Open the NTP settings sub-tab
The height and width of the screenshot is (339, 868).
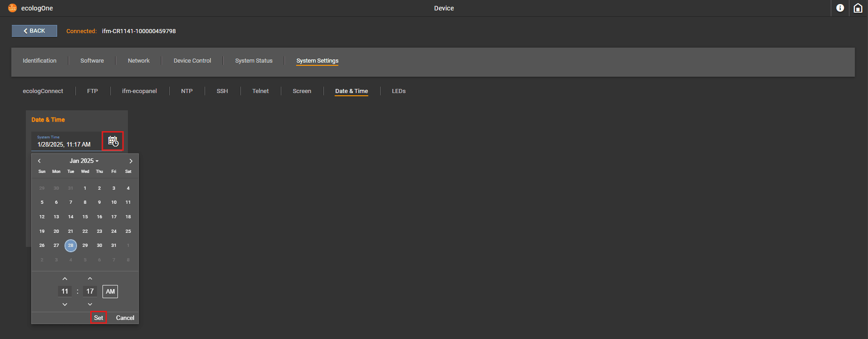pos(186,91)
